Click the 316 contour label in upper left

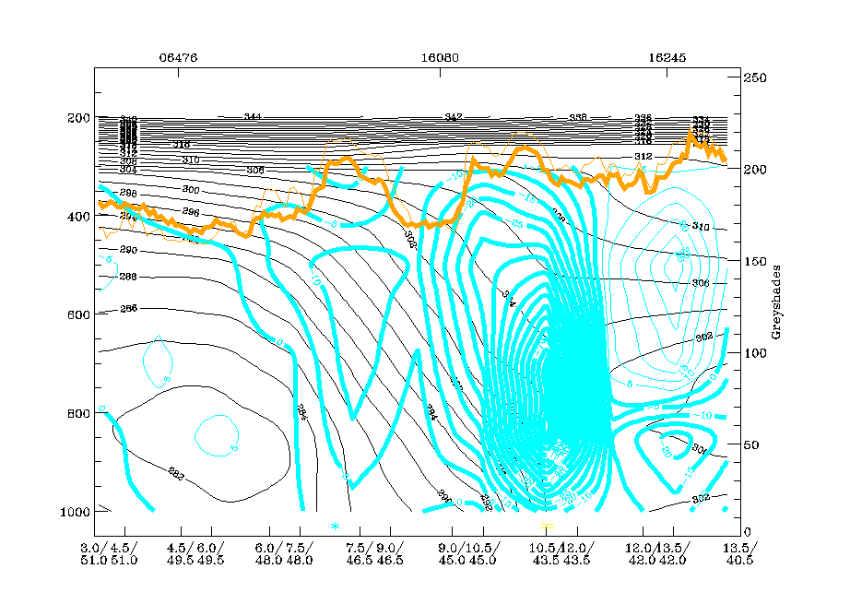point(181,145)
